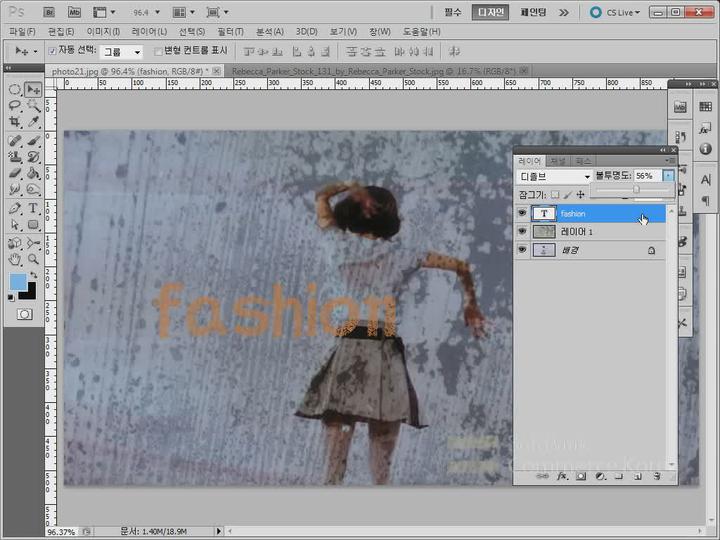Launch Adobe Bridge from top bar
Image resolution: width=720 pixels, height=540 pixels.
tap(49, 12)
